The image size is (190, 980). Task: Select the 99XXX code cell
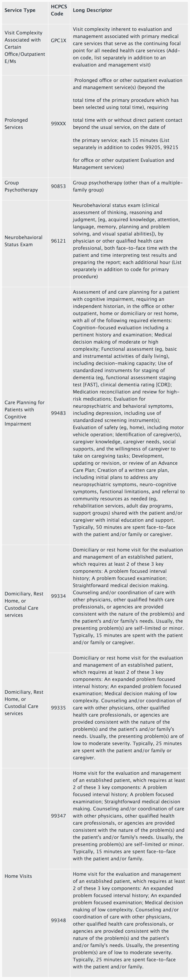coord(58,124)
